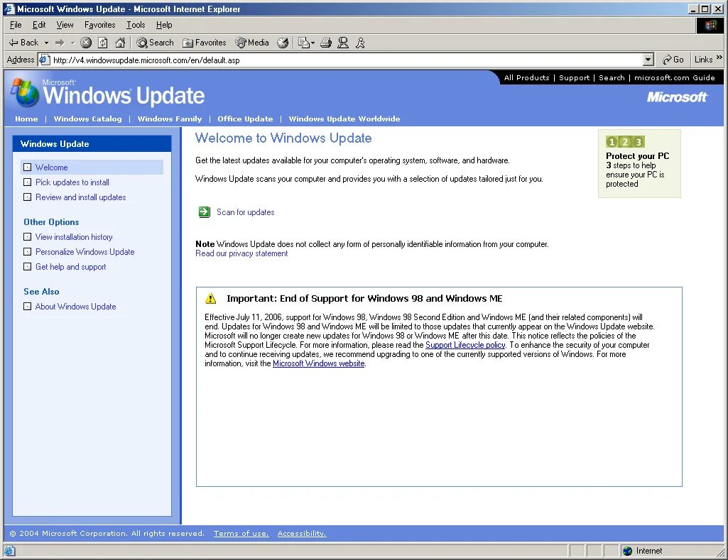Expand the Links toolbar chevron
728x560 pixels.
[719, 57]
